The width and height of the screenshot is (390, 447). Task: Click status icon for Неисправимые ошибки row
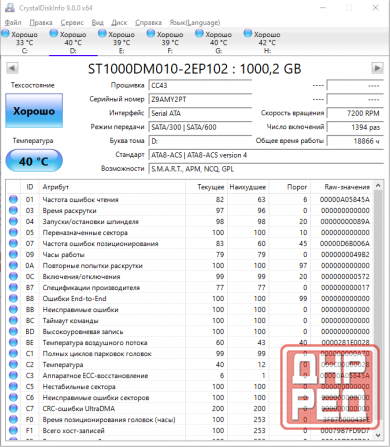[13, 309]
